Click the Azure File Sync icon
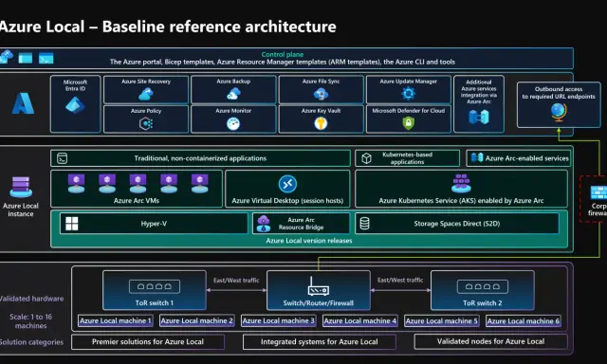The image size is (607, 364). (321, 94)
